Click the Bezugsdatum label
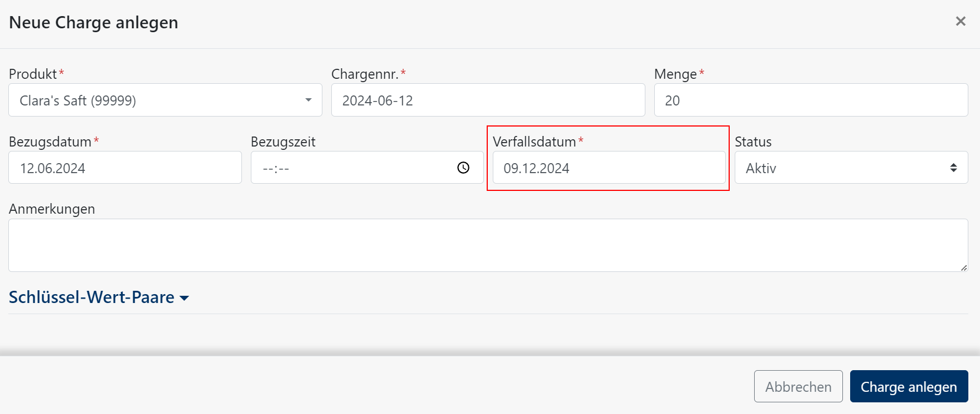 pos(50,142)
